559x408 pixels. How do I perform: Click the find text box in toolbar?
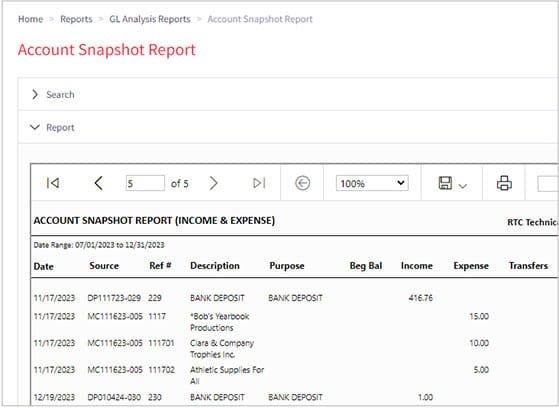(x=548, y=183)
